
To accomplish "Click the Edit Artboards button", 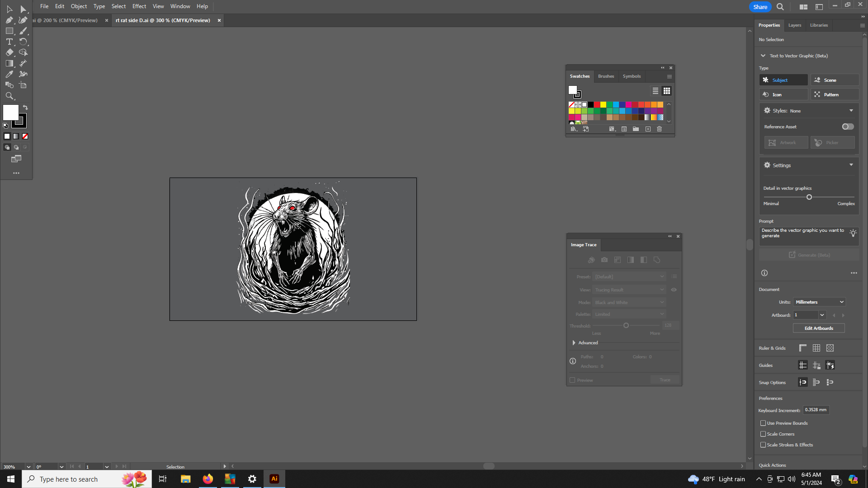I will (x=818, y=328).
